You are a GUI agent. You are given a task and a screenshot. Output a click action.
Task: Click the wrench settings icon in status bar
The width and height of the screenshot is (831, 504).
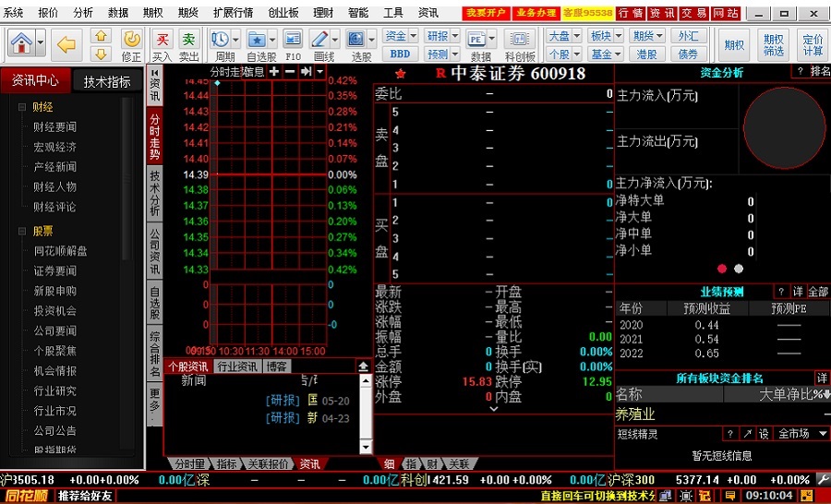tap(822, 479)
